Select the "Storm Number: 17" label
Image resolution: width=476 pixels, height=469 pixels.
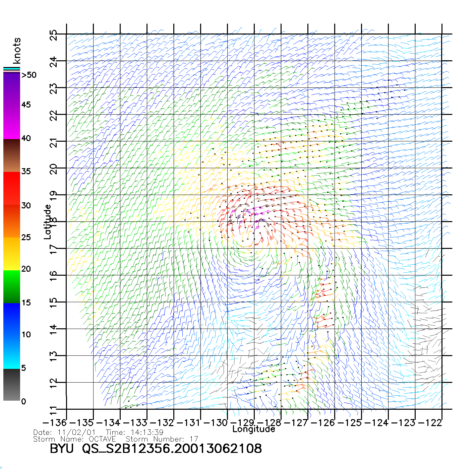162,439
